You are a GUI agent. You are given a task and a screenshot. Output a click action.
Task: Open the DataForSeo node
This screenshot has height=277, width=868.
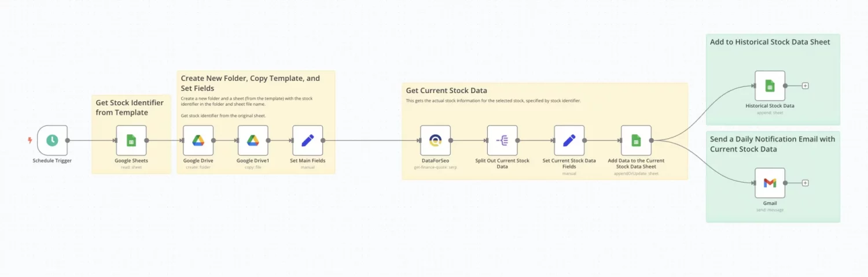[x=435, y=140]
